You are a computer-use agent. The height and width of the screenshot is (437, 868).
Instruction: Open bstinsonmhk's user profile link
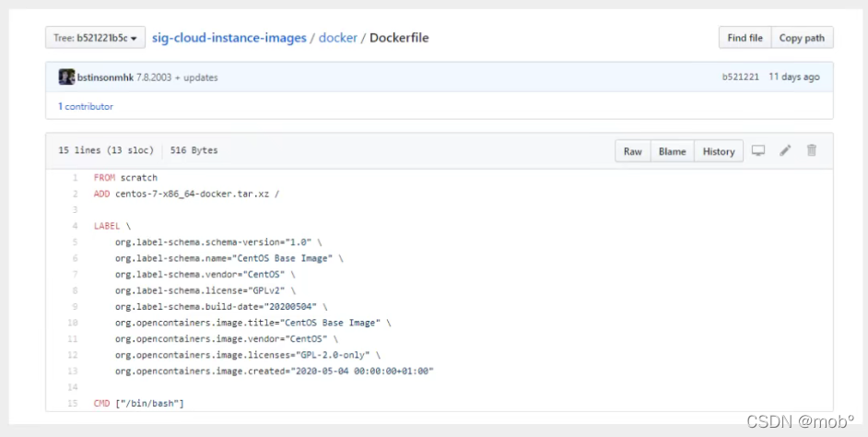[105, 77]
